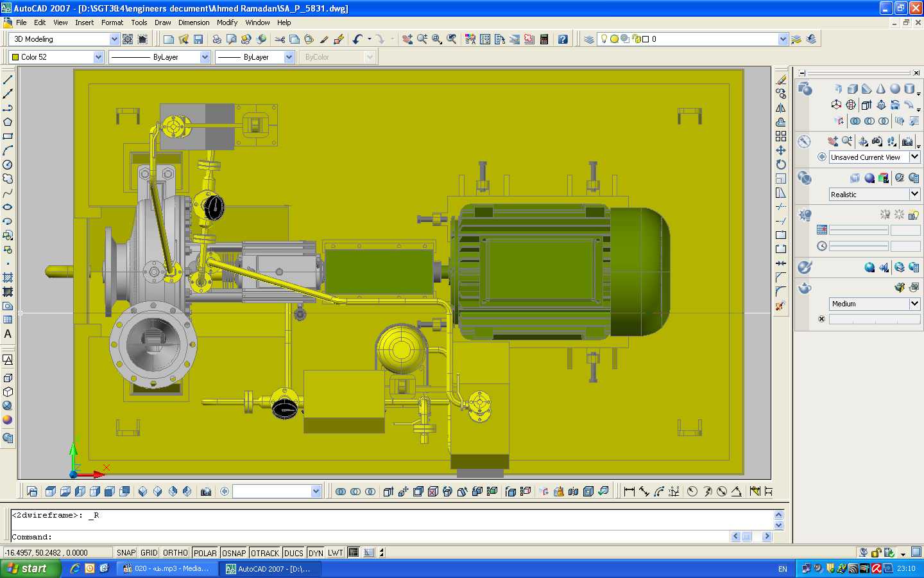
Task: Open the Dimension menu
Action: pyautogui.click(x=194, y=22)
